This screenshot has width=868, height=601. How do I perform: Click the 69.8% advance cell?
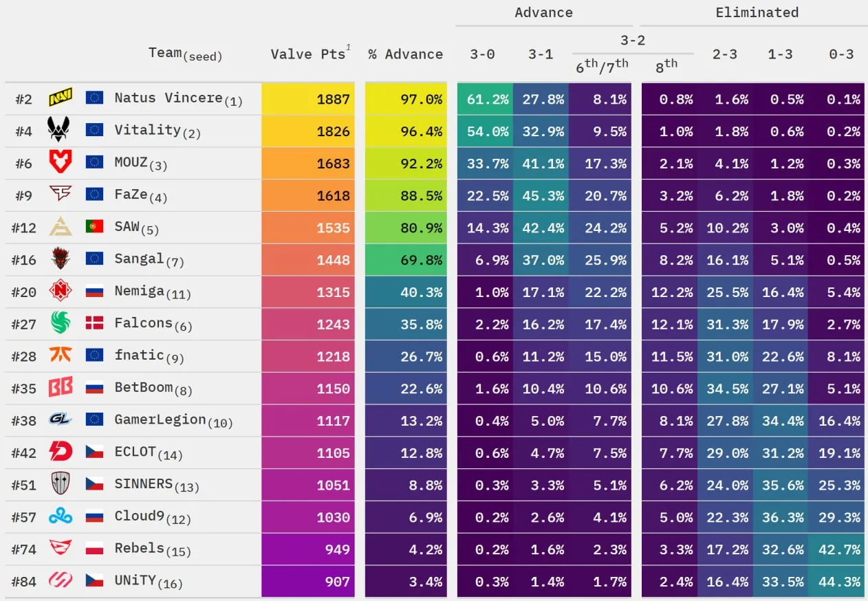point(406,260)
